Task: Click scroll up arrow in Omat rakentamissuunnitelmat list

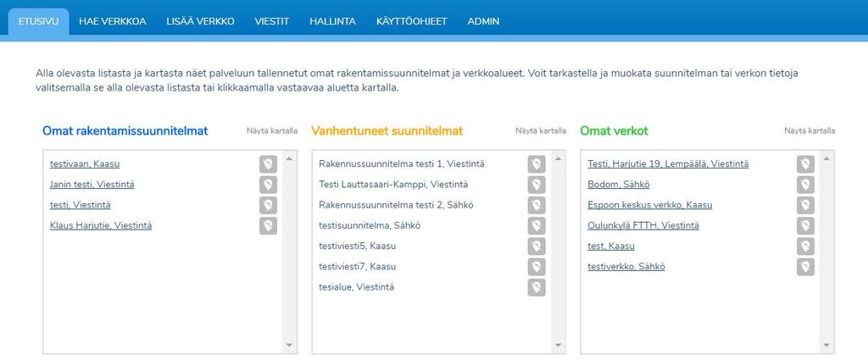Action: (289, 159)
